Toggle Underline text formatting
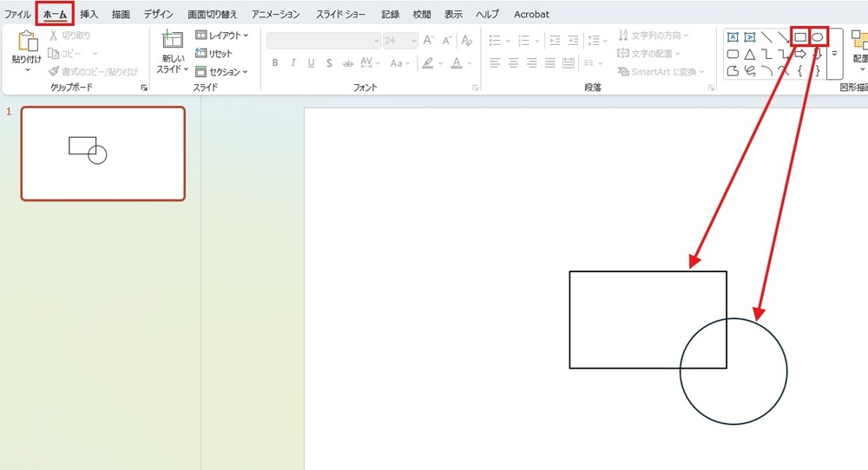The image size is (868, 470). [x=312, y=63]
